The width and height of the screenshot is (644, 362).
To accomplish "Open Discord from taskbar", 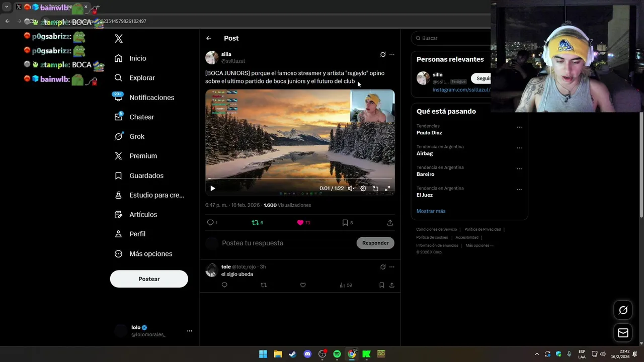I will 307,354.
